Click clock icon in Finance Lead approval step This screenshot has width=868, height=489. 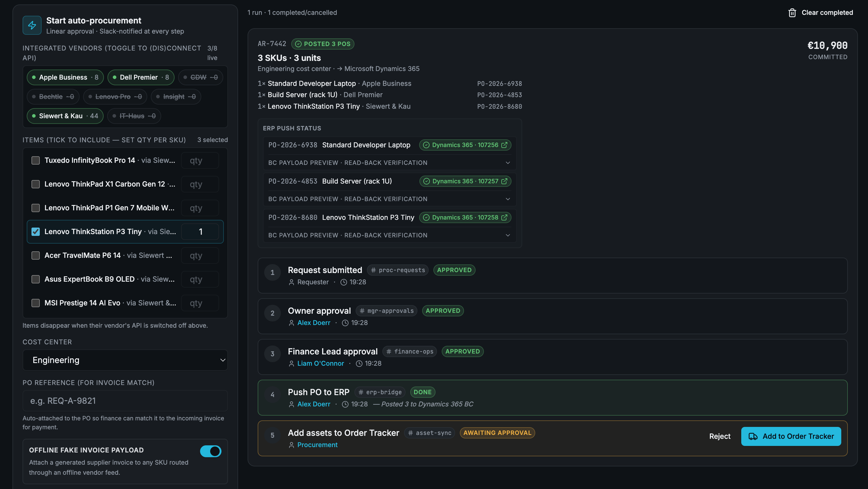pyautogui.click(x=359, y=364)
